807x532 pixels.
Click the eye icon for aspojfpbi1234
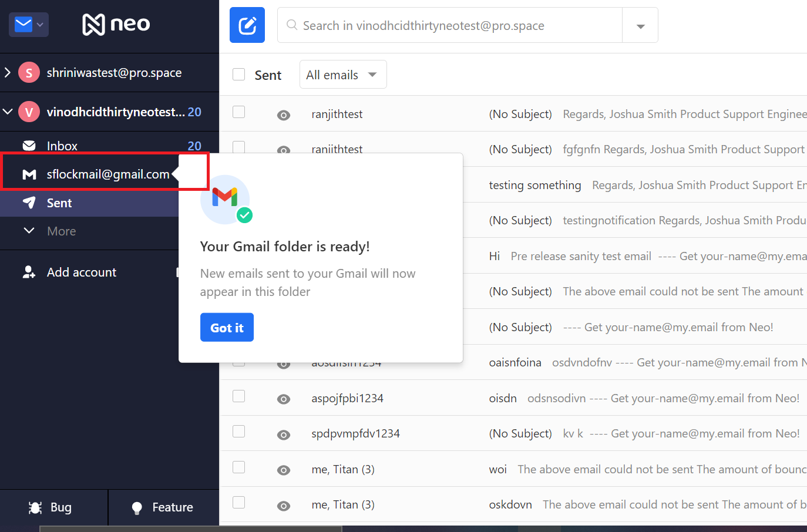point(284,399)
